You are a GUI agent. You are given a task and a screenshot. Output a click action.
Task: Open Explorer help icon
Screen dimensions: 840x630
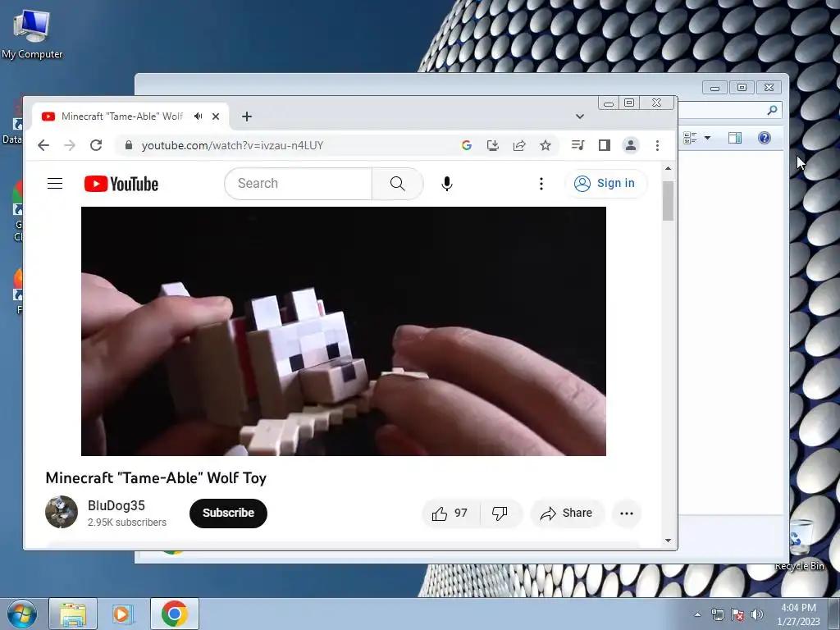765,138
